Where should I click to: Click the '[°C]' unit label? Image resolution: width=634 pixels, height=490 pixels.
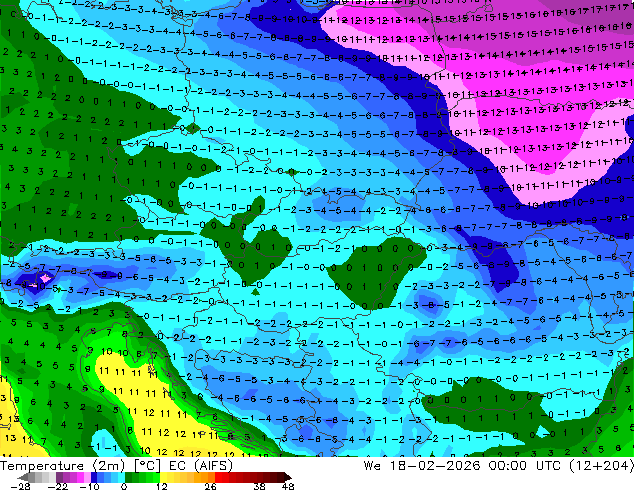point(148,466)
